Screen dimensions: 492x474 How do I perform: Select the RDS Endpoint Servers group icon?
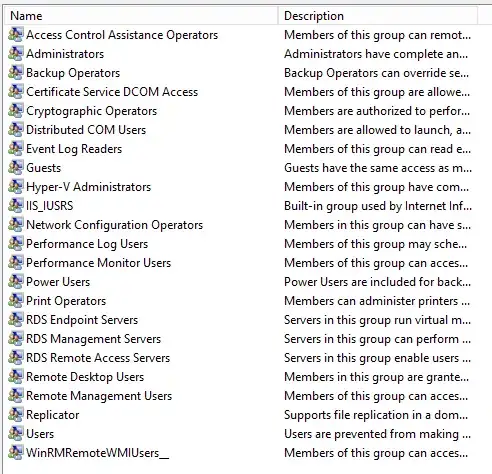click(16, 320)
